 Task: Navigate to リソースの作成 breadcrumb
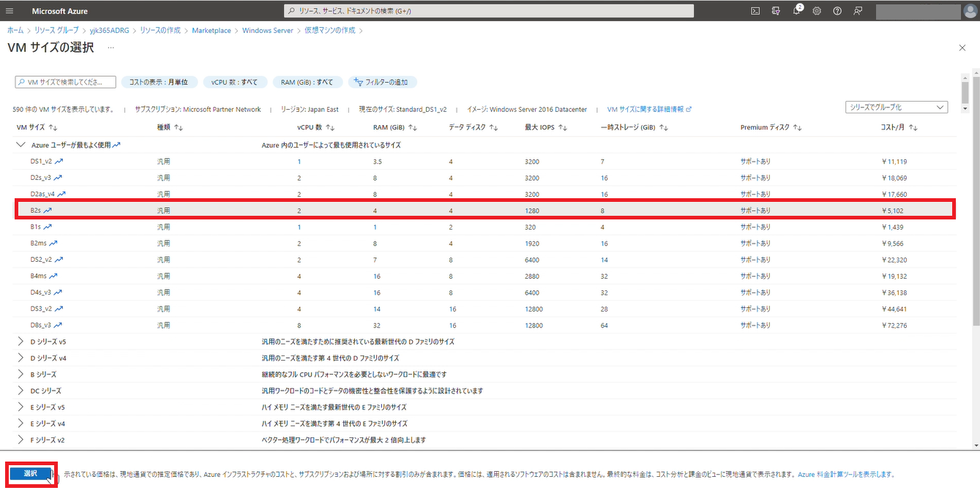click(159, 31)
